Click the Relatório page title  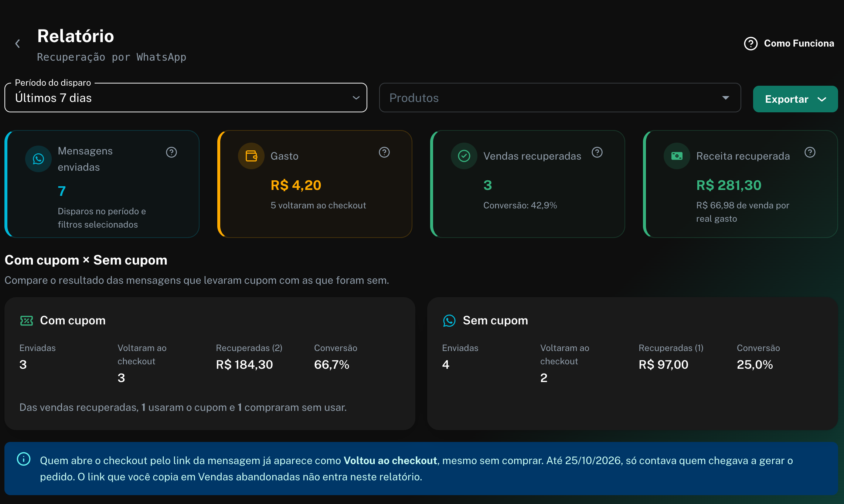click(x=76, y=36)
